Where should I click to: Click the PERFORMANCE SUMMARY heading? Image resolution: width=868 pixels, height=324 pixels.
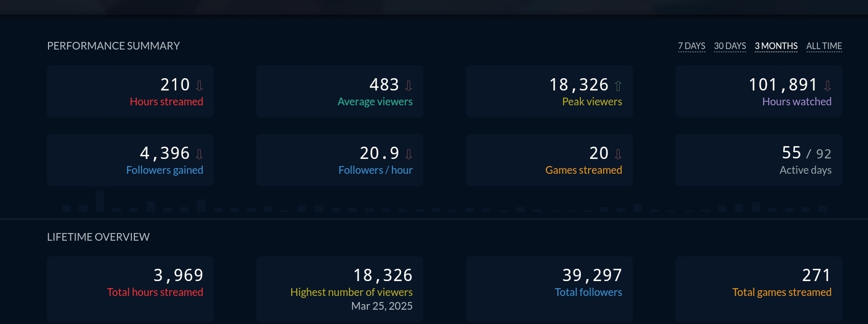[113, 46]
